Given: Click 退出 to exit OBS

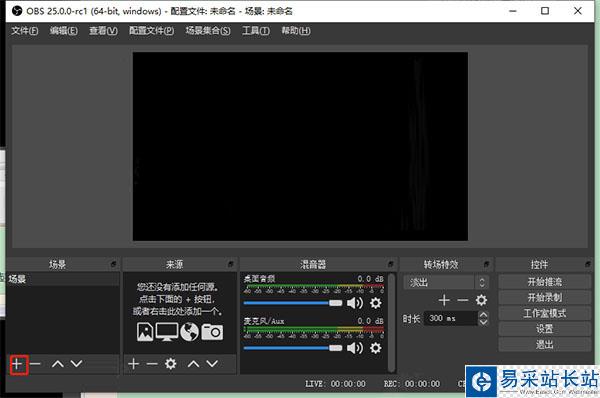Looking at the screenshot, I should [x=545, y=344].
